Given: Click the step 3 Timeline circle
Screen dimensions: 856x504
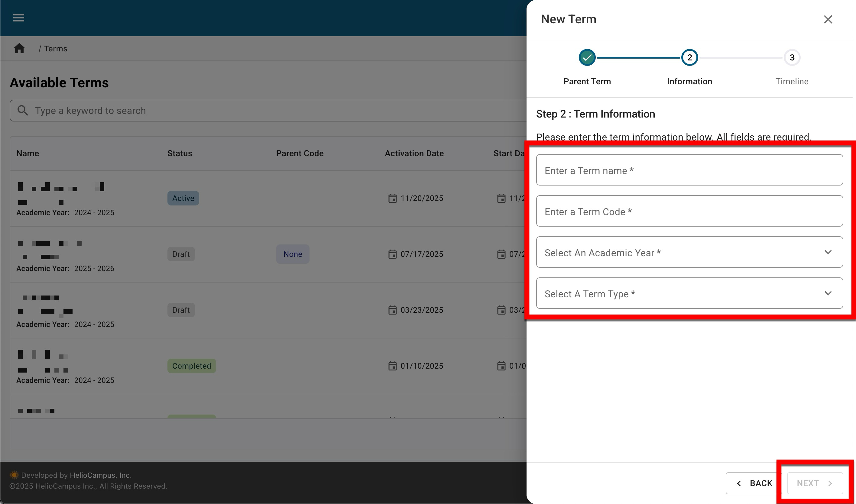Looking at the screenshot, I should (792, 57).
